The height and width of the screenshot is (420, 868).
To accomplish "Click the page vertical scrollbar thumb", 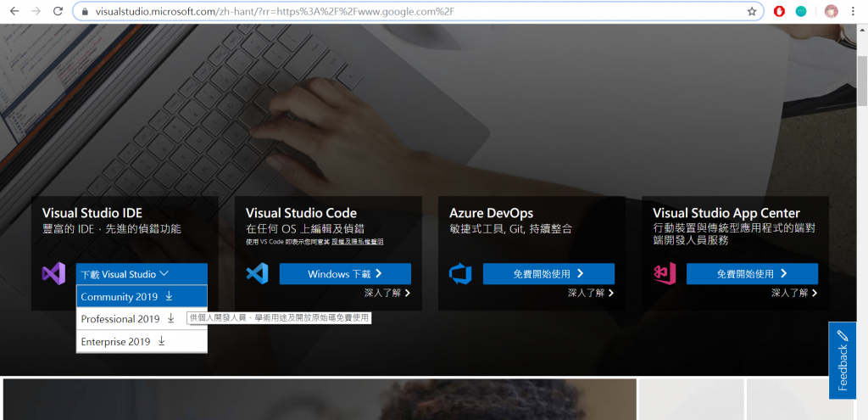I will point(862,81).
